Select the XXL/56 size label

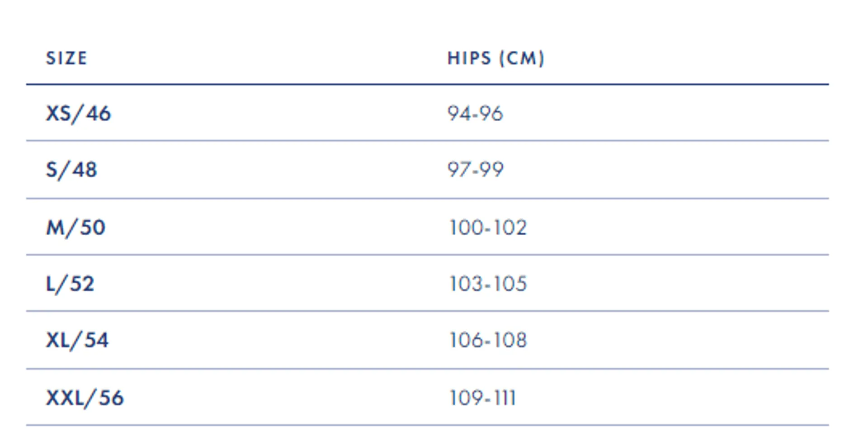[85, 398]
